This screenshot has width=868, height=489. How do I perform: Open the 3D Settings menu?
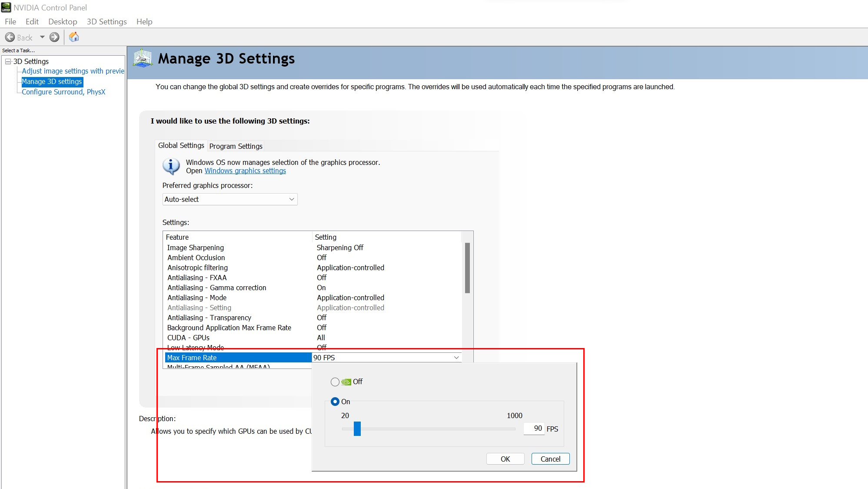pyautogui.click(x=107, y=22)
